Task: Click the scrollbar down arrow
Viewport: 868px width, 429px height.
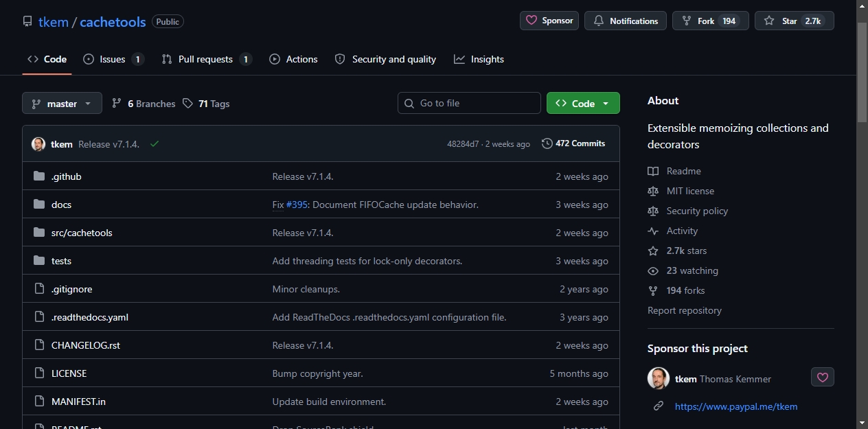Action: point(862,422)
